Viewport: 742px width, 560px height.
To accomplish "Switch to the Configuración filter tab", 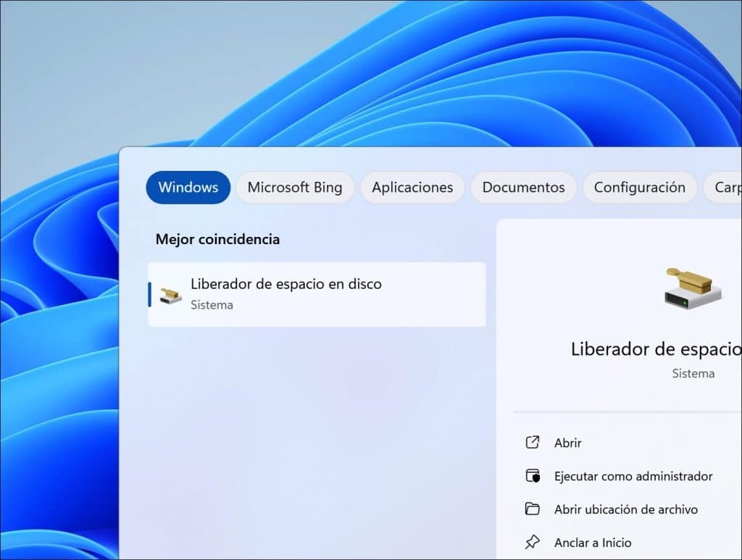I will [639, 188].
